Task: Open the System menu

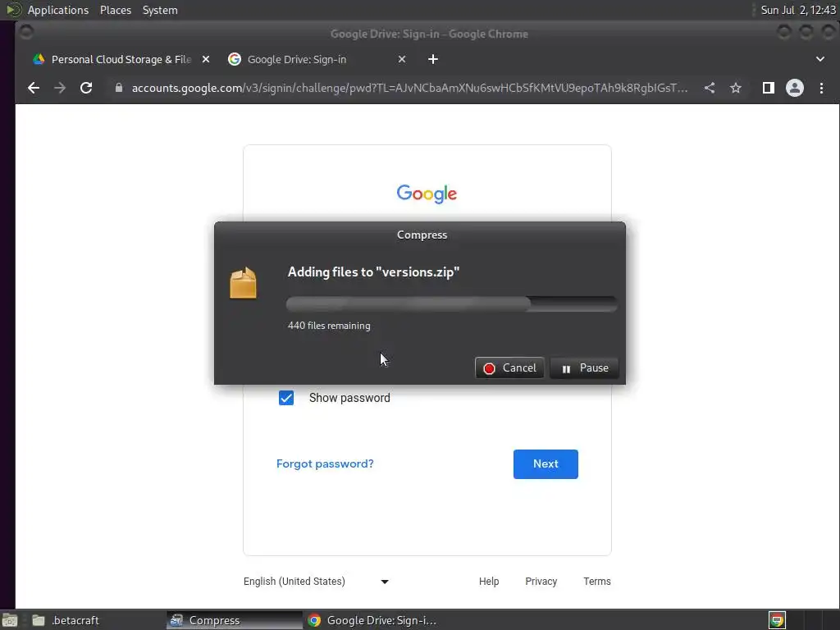Action: [160, 10]
